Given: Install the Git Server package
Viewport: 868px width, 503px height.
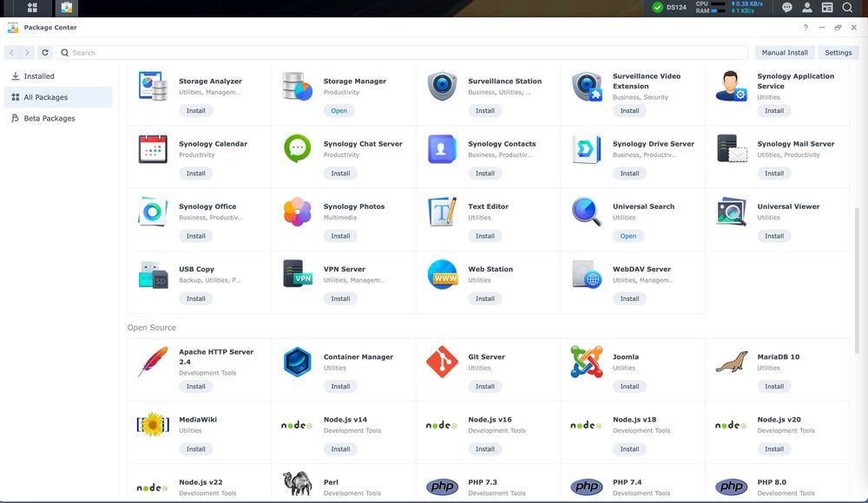Looking at the screenshot, I should click(x=485, y=386).
